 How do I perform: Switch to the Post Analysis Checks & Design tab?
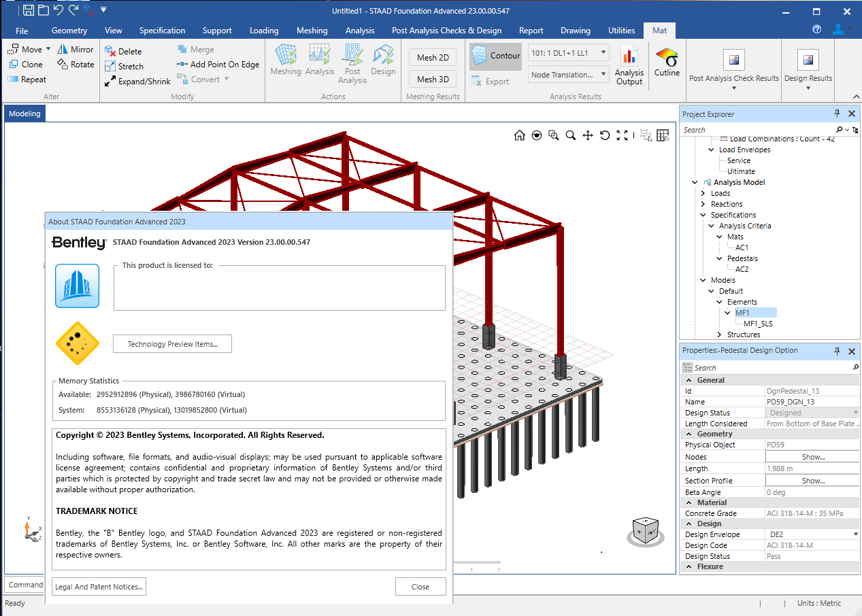point(446,31)
